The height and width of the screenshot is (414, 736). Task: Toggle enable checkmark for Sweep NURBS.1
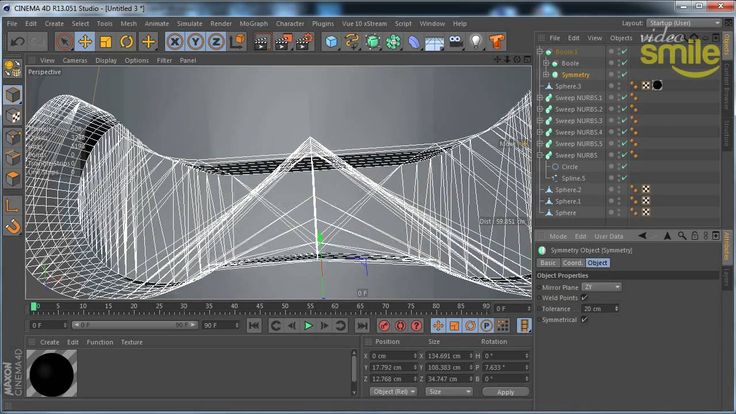coord(623,98)
